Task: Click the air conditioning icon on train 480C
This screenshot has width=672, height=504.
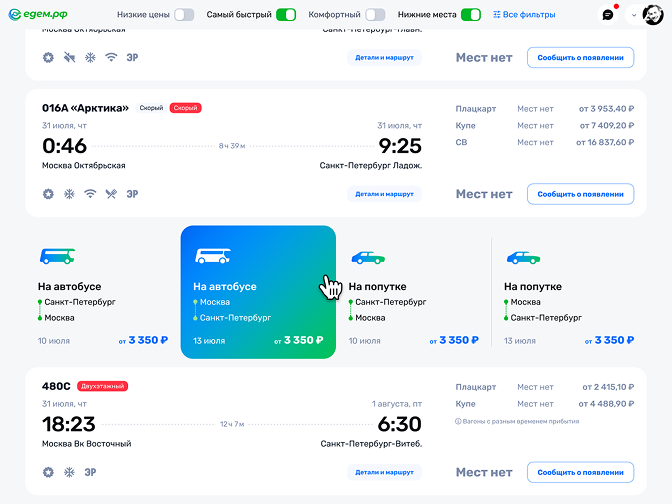Action: 69,472
